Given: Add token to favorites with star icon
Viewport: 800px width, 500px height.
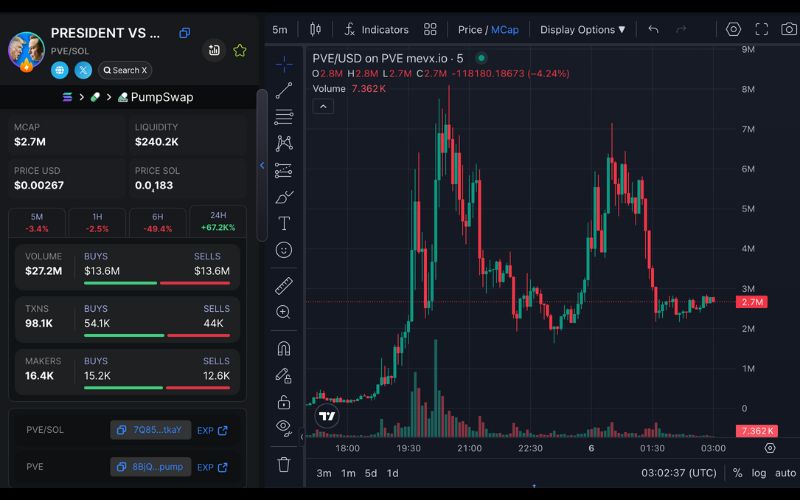Looking at the screenshot, I should pyautogui.click(x=240, y=50).
